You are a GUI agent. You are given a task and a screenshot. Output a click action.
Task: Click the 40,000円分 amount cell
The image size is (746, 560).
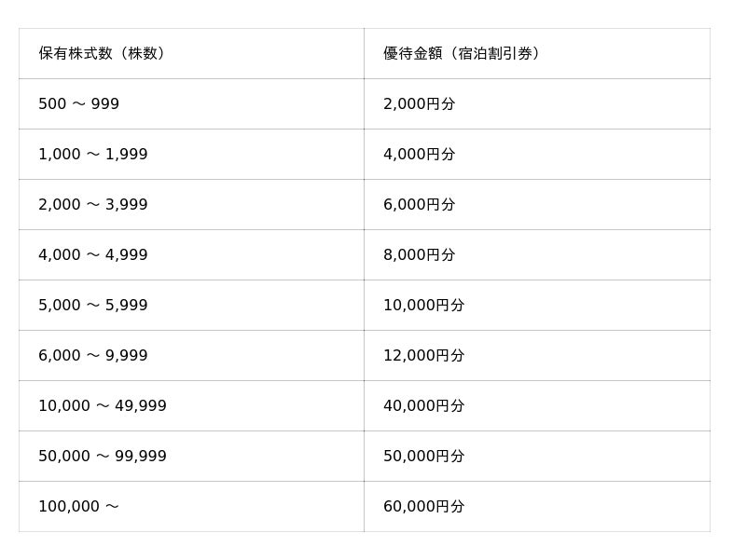tap(424, 406)
